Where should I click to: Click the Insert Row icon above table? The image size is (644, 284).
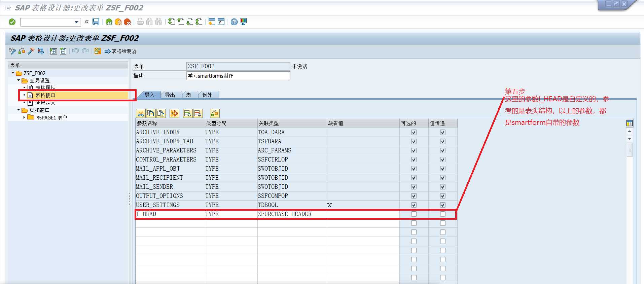(x=188, y=113)
